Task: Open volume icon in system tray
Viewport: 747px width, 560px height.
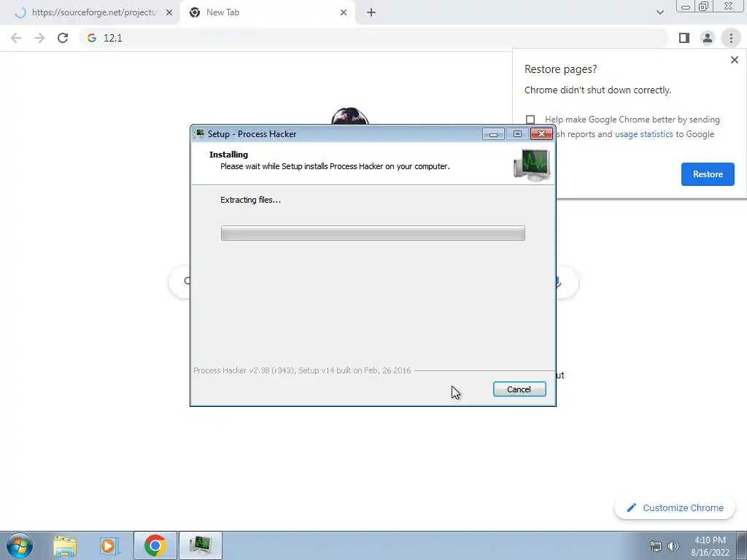Action: pos(673,546)
